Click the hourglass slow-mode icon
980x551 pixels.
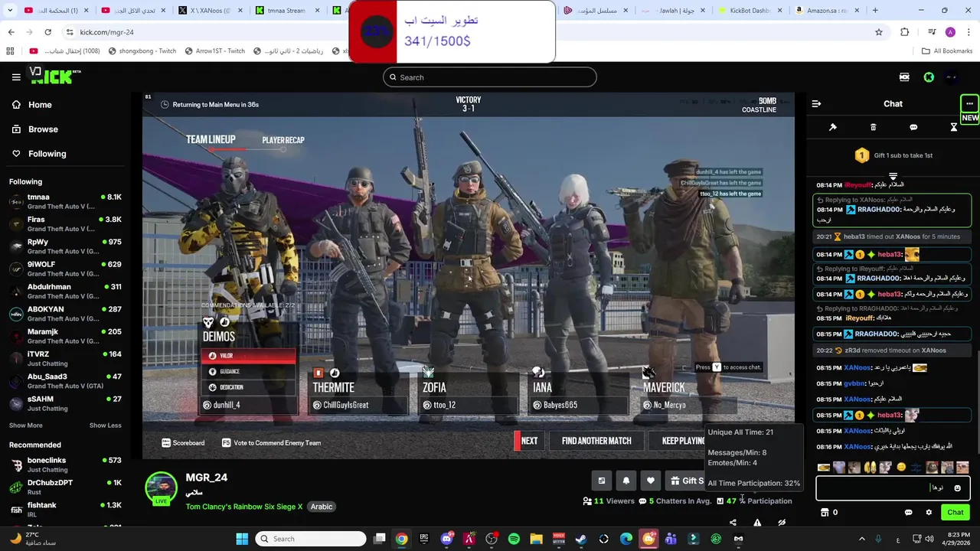[x=954, y=127]
